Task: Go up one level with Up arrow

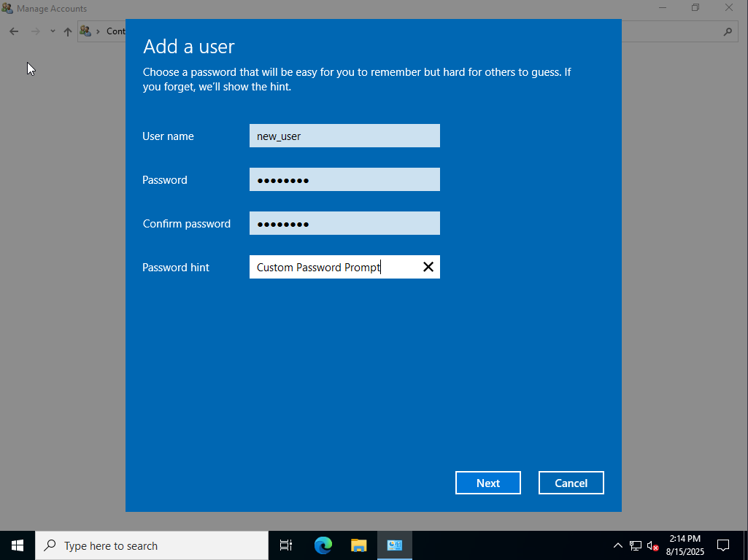Action: (x=68, y=31)
